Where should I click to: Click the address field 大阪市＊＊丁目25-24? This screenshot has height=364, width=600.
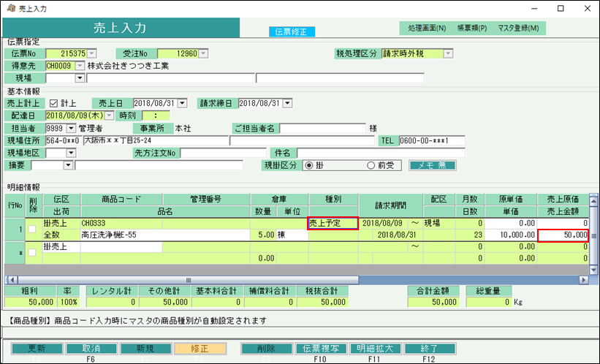pos(156,140)
